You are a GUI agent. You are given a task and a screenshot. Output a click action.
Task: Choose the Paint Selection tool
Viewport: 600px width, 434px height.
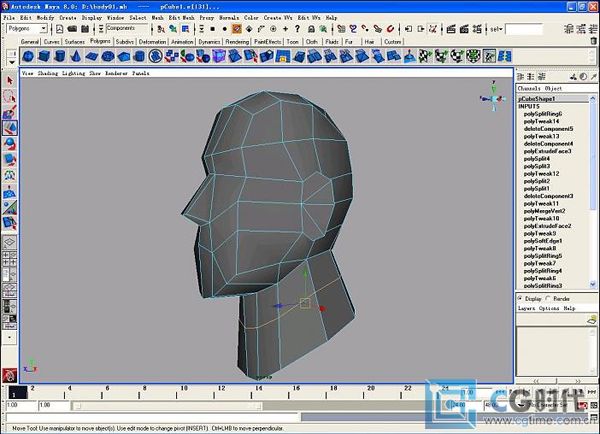[10, 112]
